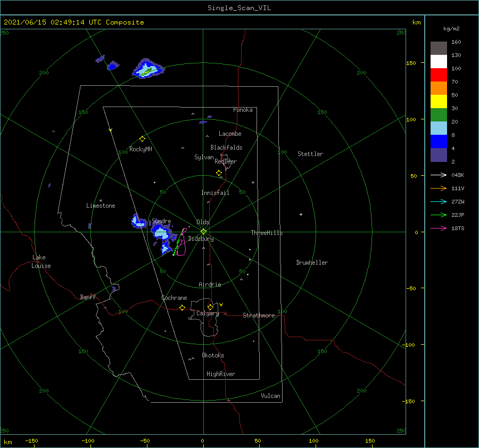479x448 pixels.
Task: Click the Blackfalds town label
Action: (226, 148)
